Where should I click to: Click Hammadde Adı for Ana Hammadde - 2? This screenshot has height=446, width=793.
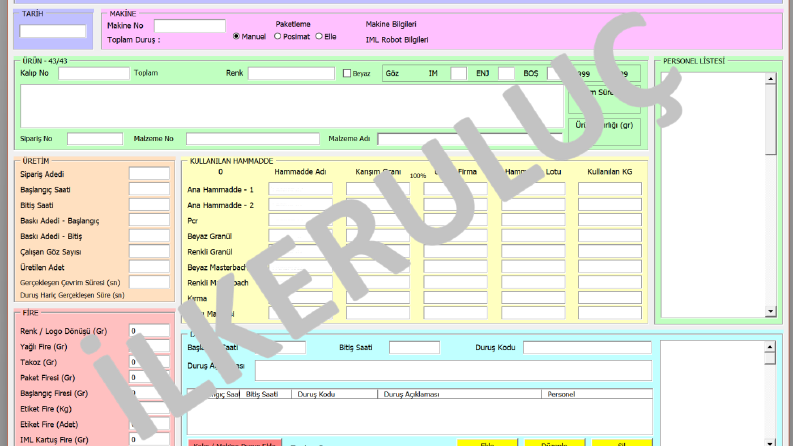pos(300,205)
